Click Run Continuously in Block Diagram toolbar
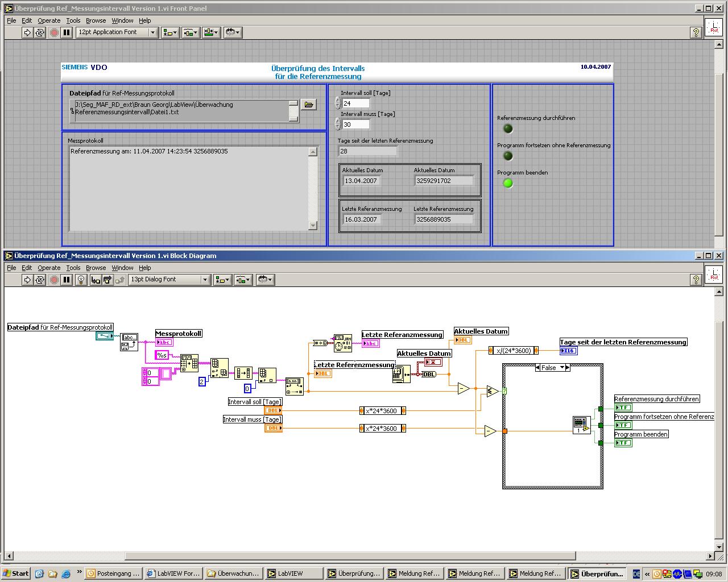This screenshot has height=582, width=728. tap(40, 280)
